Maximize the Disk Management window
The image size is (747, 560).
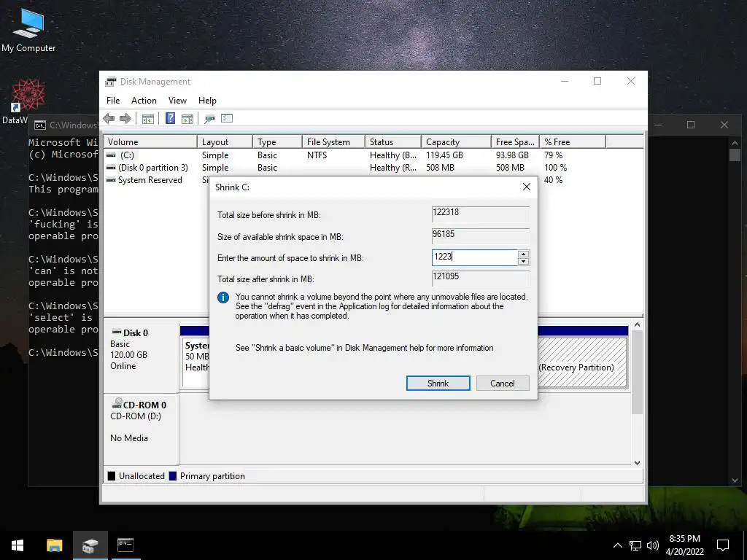(x=597, y=82)
